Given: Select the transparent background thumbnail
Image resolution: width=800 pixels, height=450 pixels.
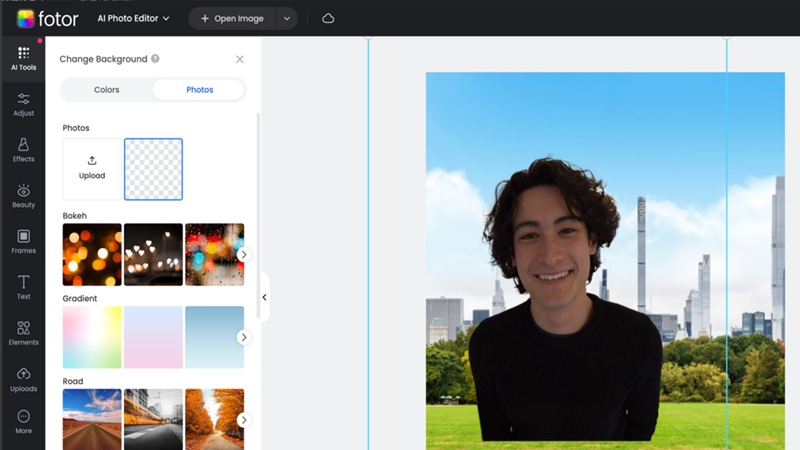Looking at the screenshot, I should click(x=153, y=168).
